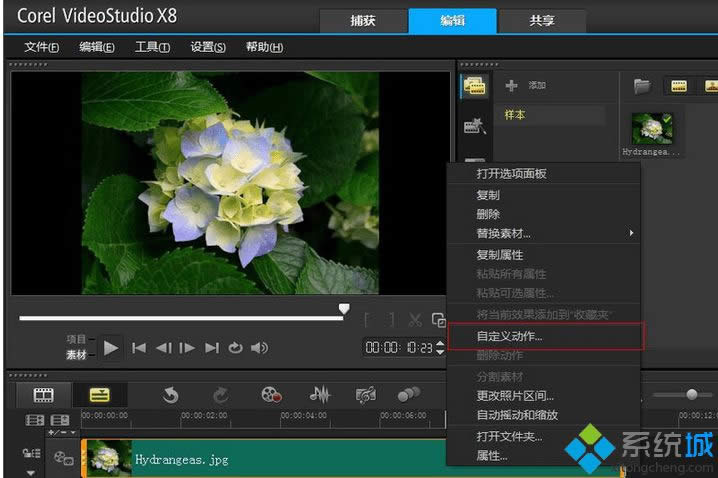The image size is (718, 478).
Task: Open the record/capture option icon
Action: 271,395
